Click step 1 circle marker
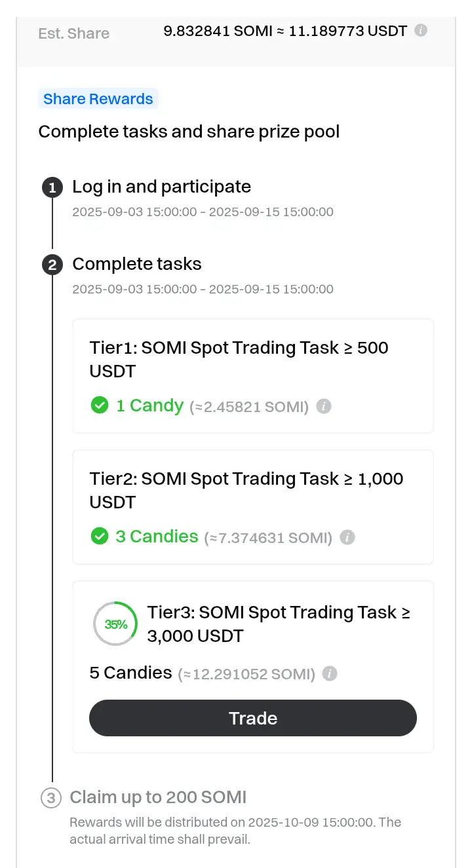This screenshot has height=868, width=472. click(x=52, y=187)
